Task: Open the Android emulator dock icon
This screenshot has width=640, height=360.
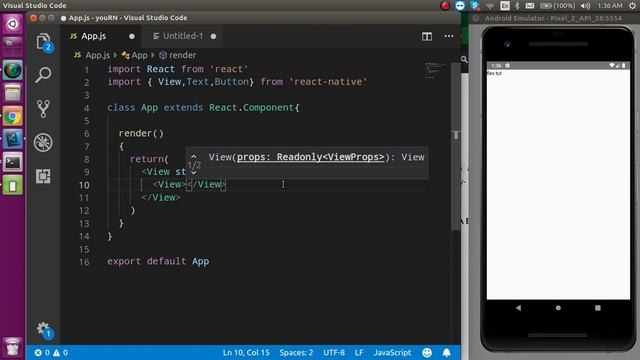Action: click(13, 186)
